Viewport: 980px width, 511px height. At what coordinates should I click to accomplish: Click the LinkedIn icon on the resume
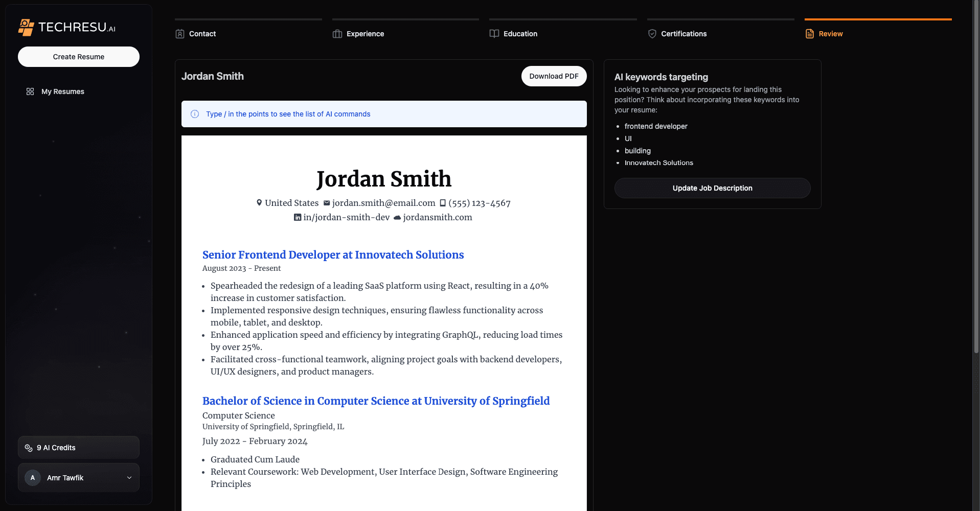point(298,217)
